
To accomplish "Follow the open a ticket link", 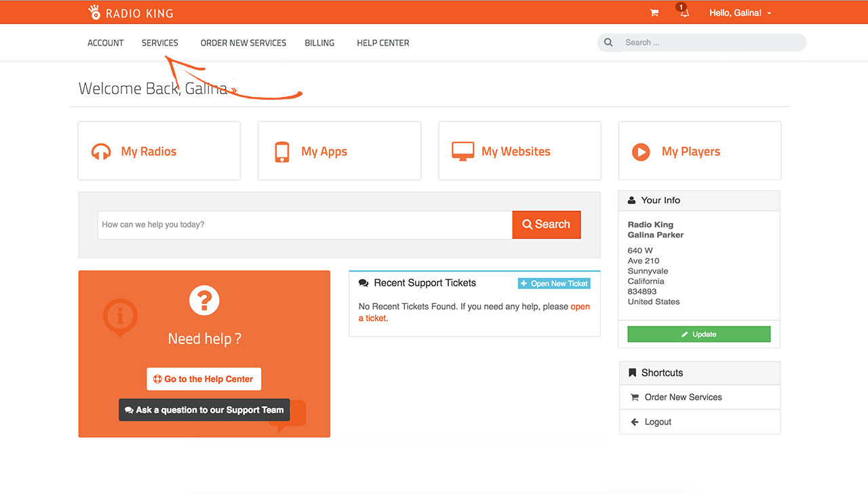I will click(475, 312).
